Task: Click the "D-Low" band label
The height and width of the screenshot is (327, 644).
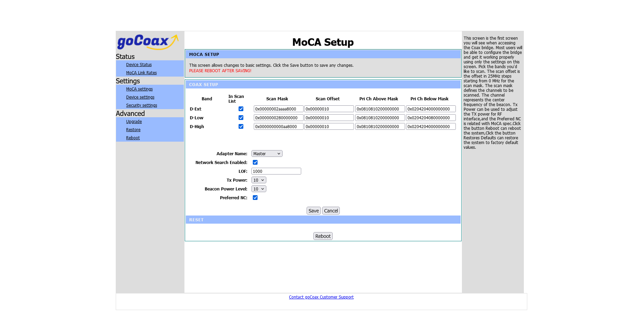Action: point(197,118)
